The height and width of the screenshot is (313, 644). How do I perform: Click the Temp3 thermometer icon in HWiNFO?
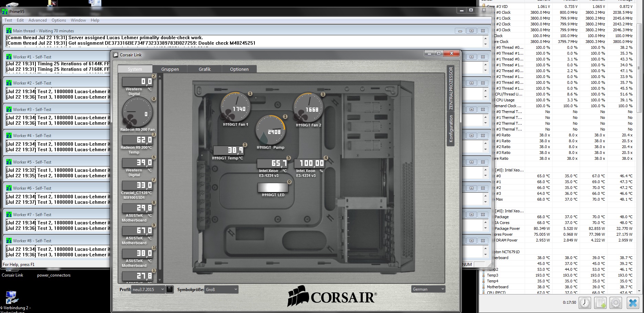pyautogui.click(x=483, y=275)
